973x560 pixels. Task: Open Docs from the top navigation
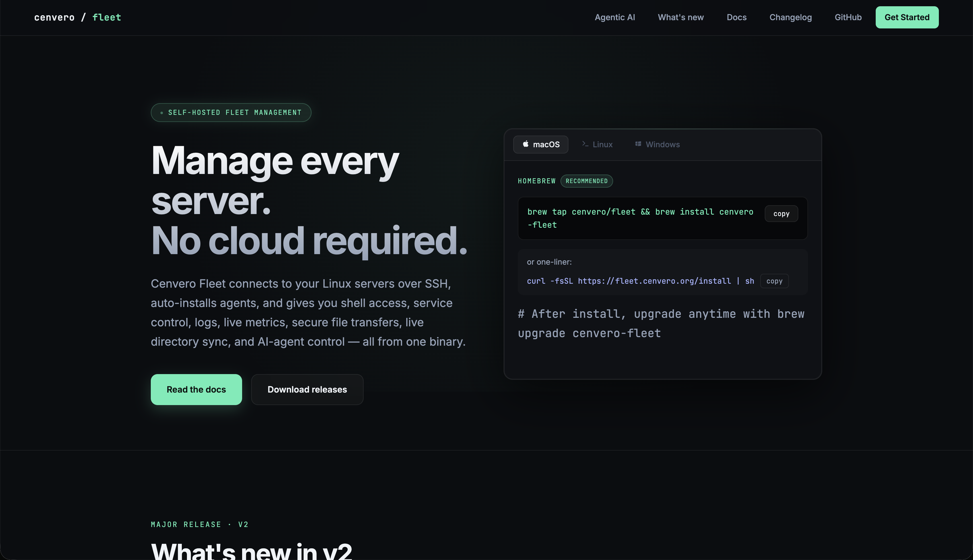(x=736, y=17)
